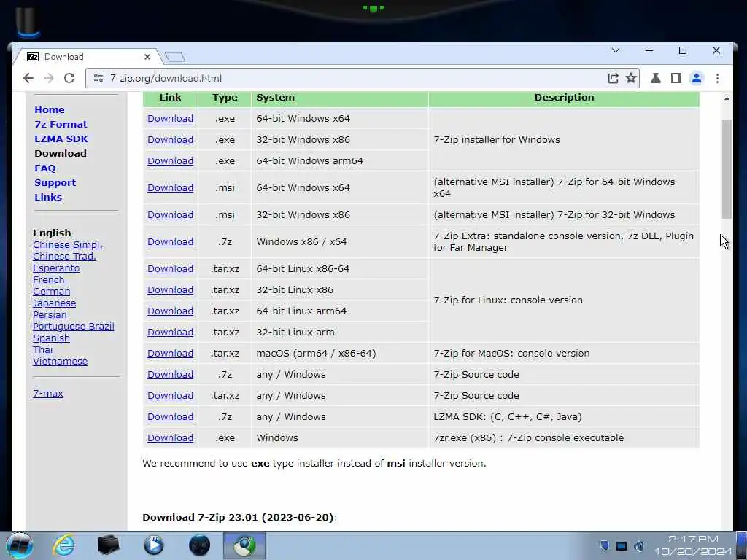Click the page vertical scrollbar thumb

(x=727, y=169)
